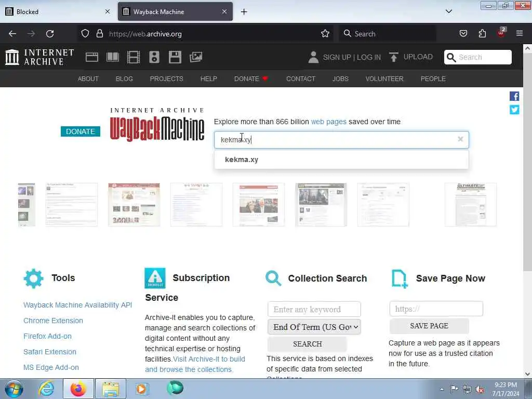Open the Safari Extension link
This screenshot has height=399, width=532.
pos(50,352)
